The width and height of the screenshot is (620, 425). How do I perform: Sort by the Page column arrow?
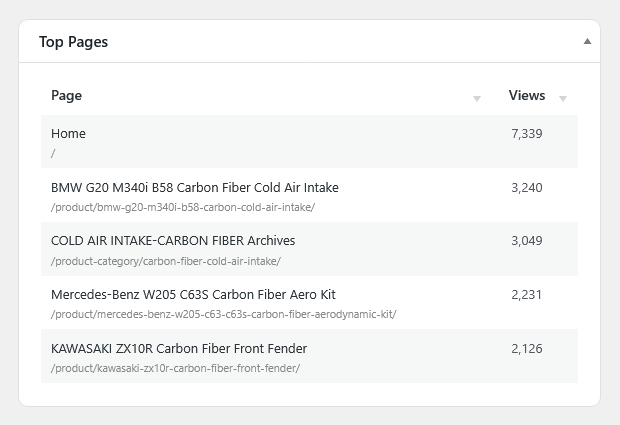(477, 99)
